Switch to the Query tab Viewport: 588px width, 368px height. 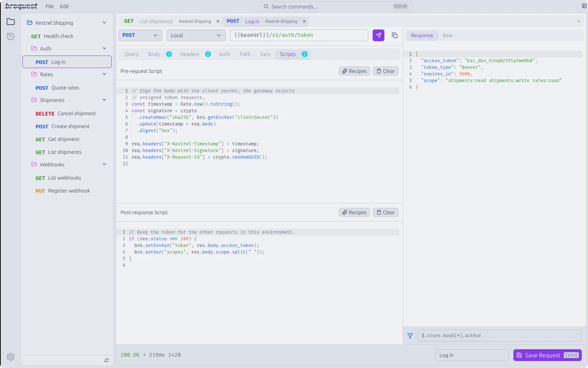[131, 54]
